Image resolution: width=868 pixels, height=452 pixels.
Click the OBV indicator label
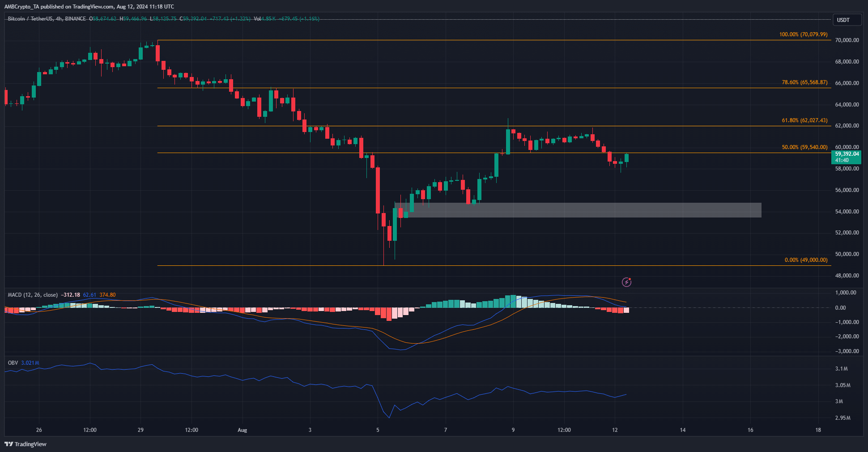[x=13, y=363]
